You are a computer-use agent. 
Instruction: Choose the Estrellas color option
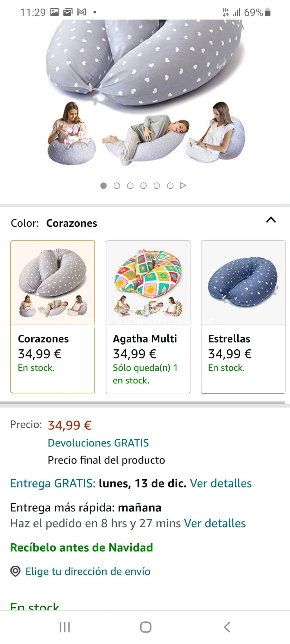click(x=243, y=317)
